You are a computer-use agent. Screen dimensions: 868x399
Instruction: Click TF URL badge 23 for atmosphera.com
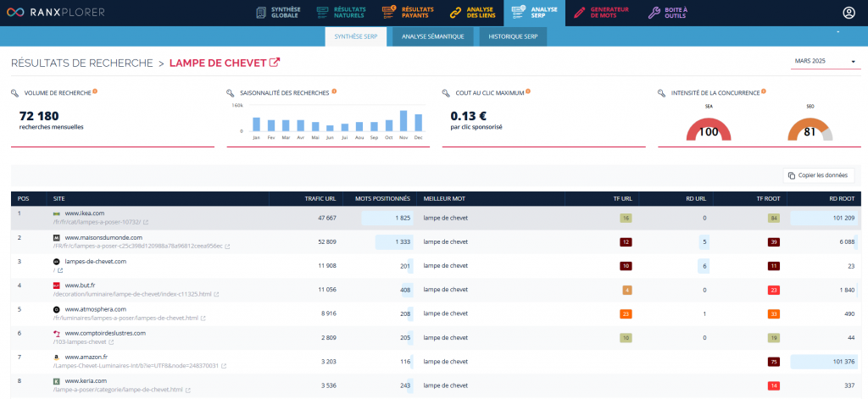pos(626,313)
